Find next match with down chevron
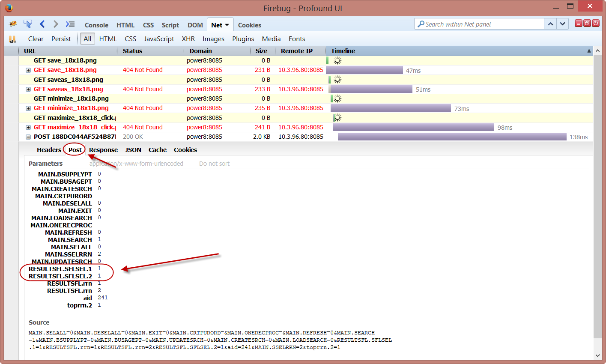 tap(562, 24)
